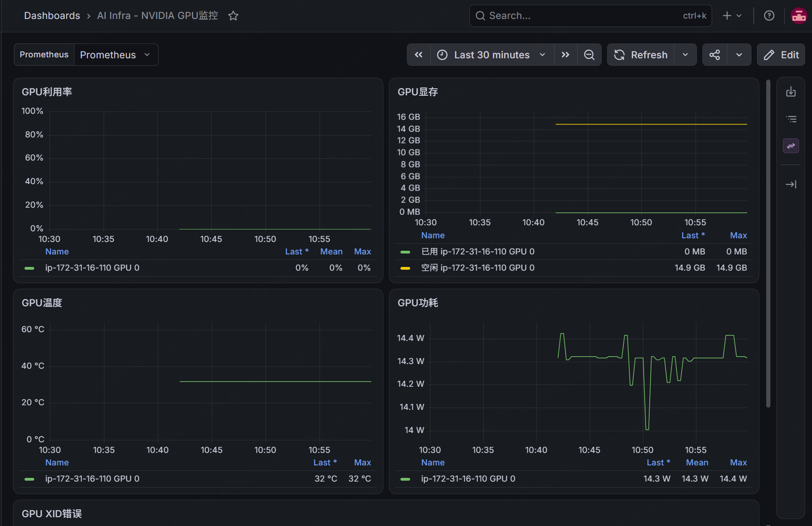Toggle GPU功耗 legend series GPU 0

[468, 479]
